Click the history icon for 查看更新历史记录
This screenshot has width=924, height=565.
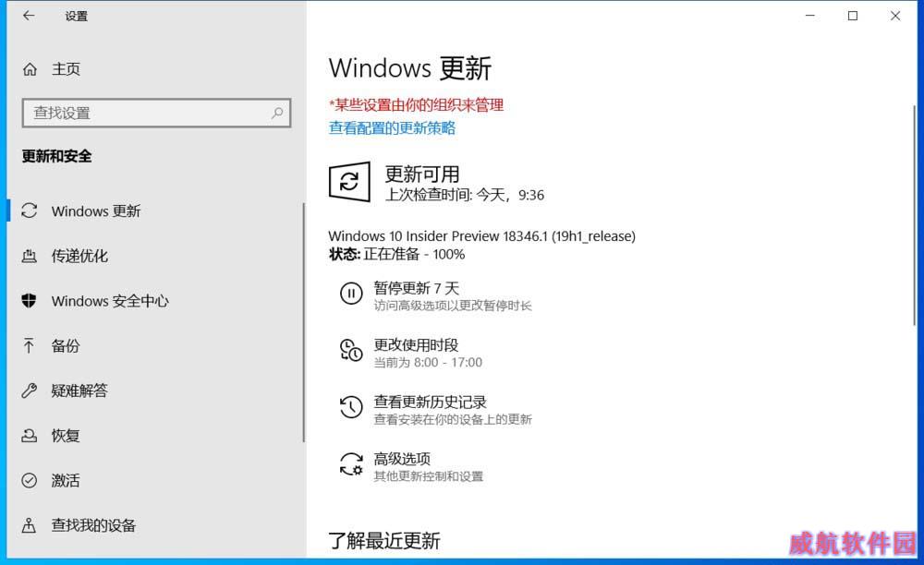coord(350,407)
